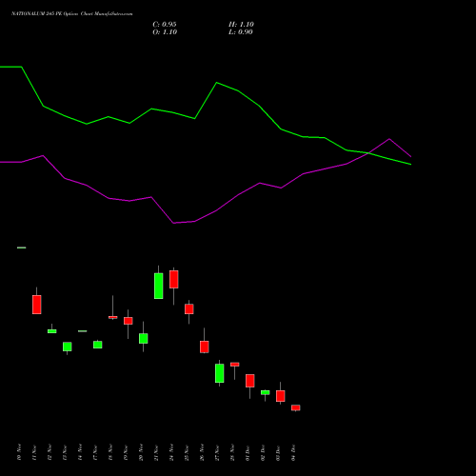
Task: Click the red candle above 26 Nov
Action: point(205,347)
